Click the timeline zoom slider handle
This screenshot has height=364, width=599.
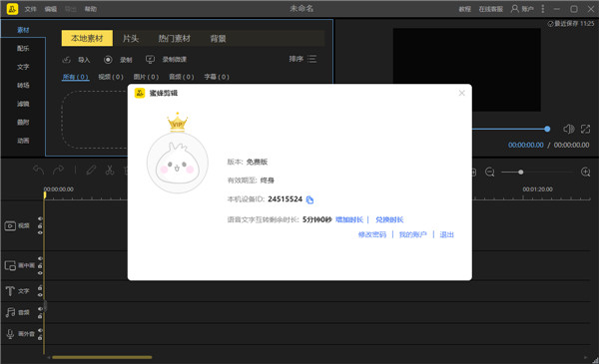[x=521, y=173]
